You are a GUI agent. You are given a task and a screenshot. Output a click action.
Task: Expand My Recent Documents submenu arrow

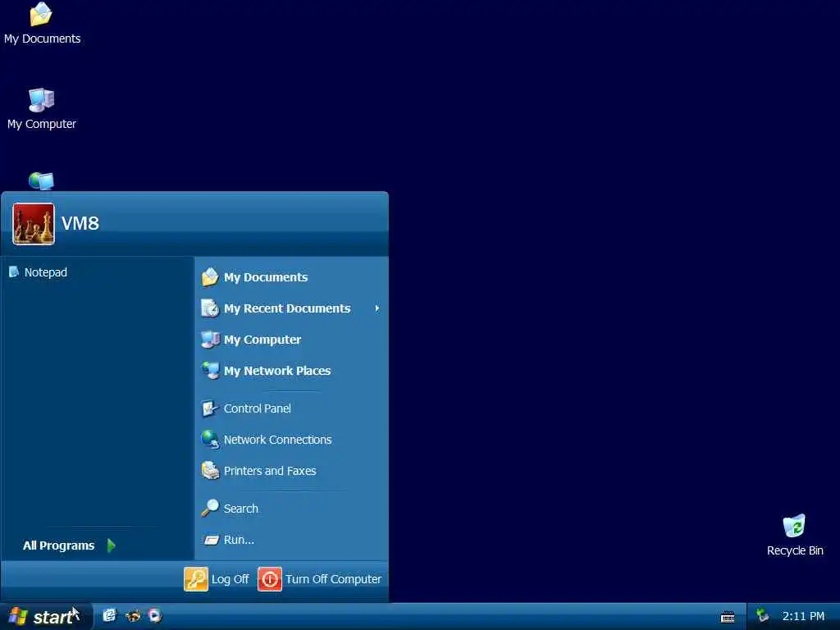click(x=377, y=308)
